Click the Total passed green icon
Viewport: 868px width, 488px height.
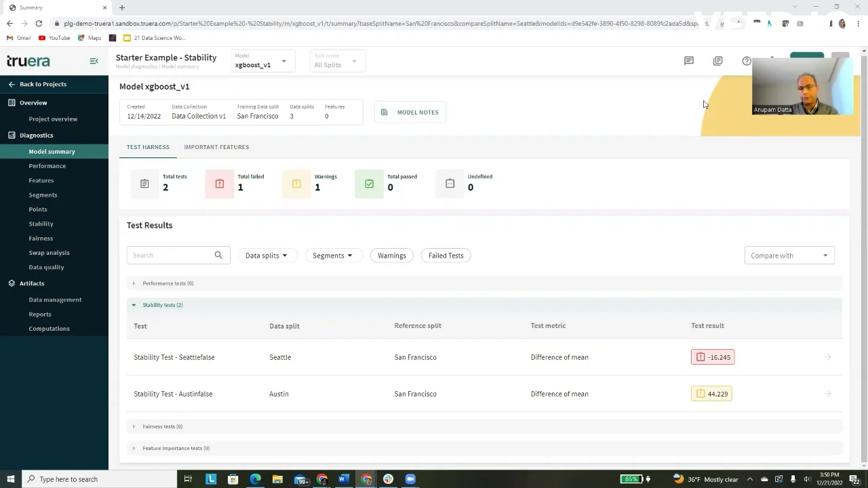369,184
